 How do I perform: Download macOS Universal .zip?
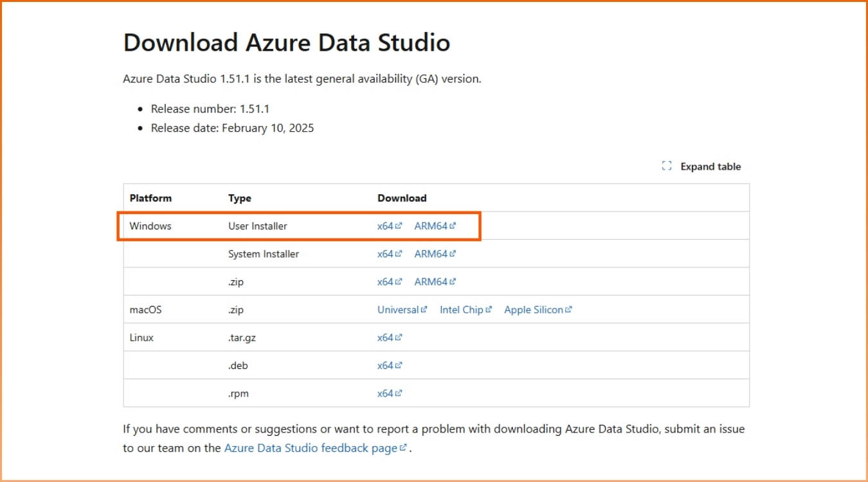[x=402, y=310]
